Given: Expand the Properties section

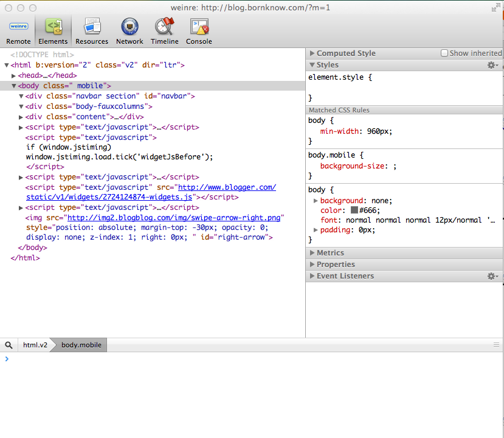Looking at the screenshot, I should (x=312, y=265).
